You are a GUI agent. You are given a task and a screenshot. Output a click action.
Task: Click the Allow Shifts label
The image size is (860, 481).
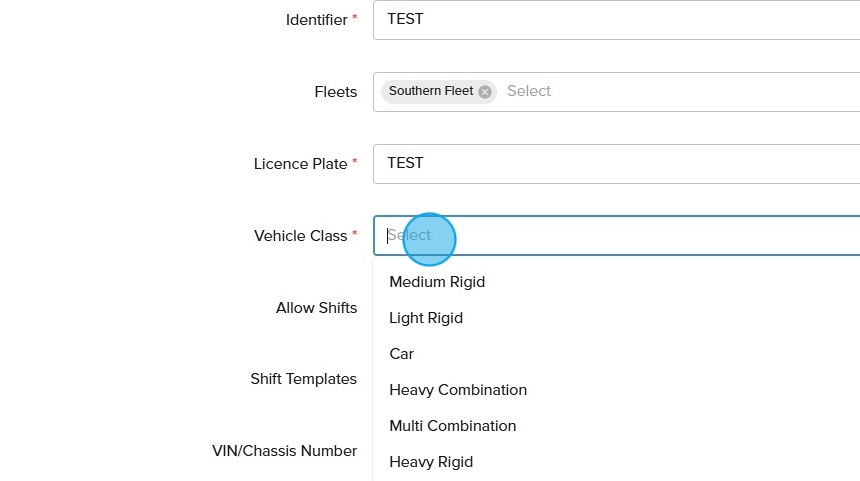point(316,308)
